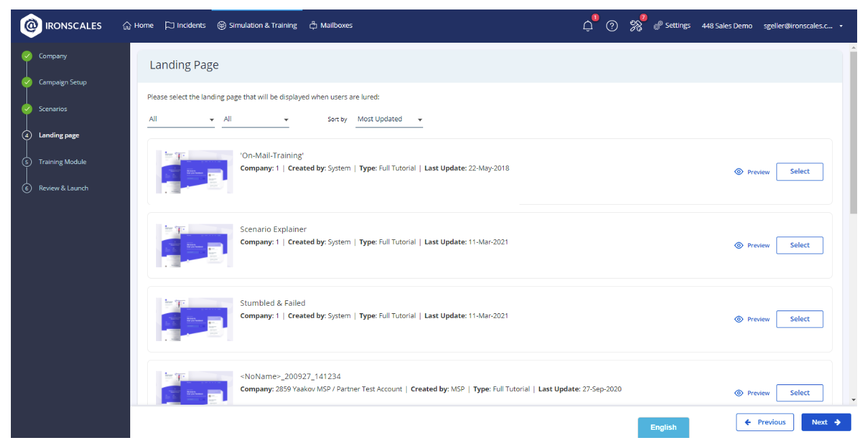Open the Sort by Most Updated dropdown
The width and height of the screenshot is (868, 442).
[389, 120]
